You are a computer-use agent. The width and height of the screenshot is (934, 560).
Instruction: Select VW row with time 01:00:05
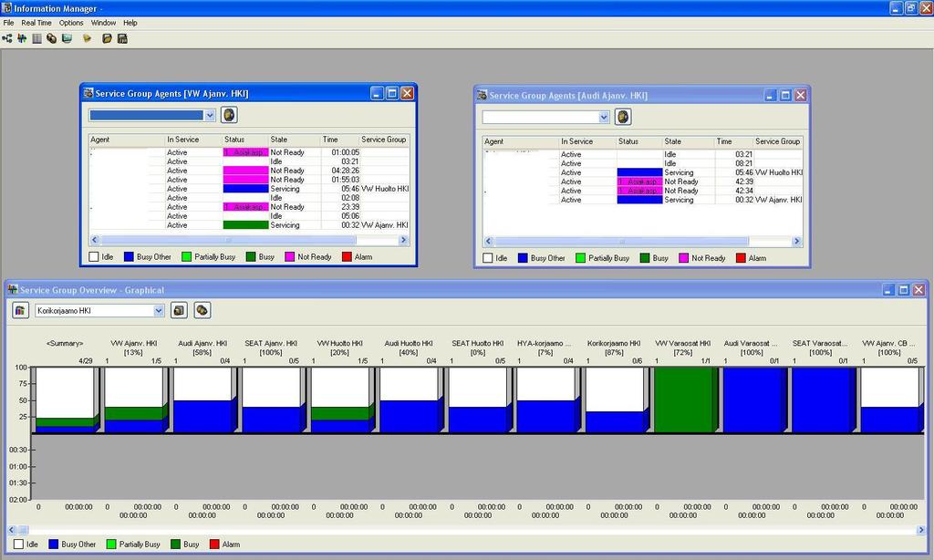coord(249,152)
